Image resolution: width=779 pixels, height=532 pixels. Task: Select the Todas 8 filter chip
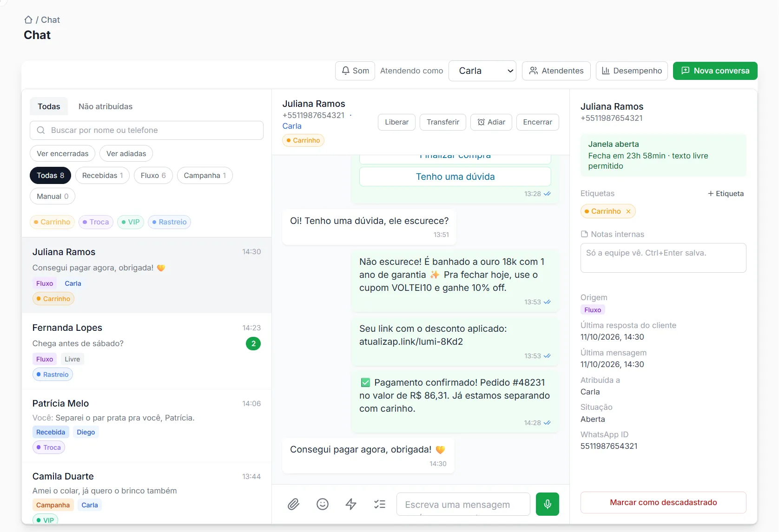tap(51, 175)
